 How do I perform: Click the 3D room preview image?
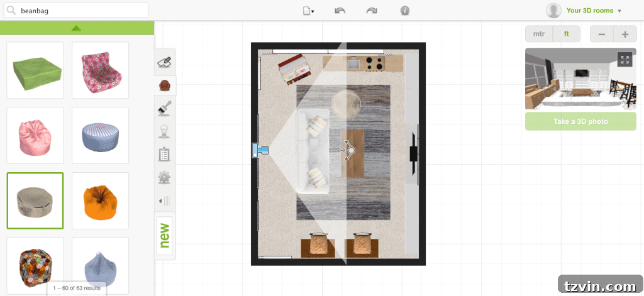click(580, 79)
